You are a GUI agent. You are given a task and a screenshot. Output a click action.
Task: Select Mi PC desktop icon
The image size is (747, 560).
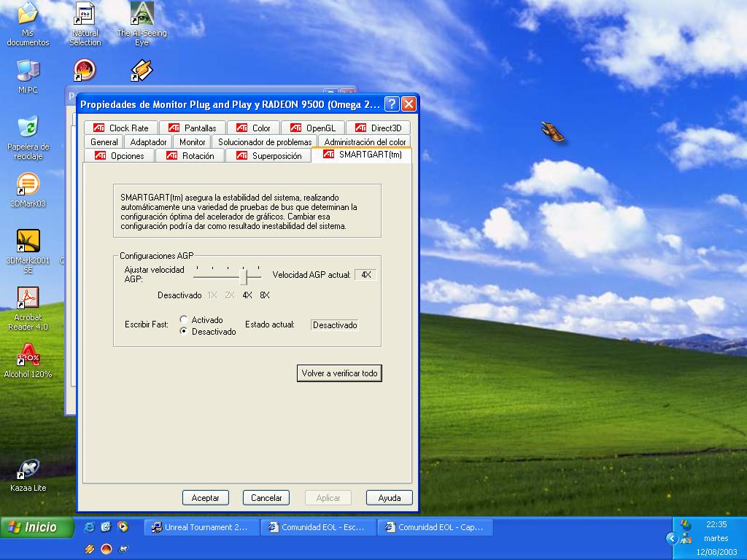28,76
